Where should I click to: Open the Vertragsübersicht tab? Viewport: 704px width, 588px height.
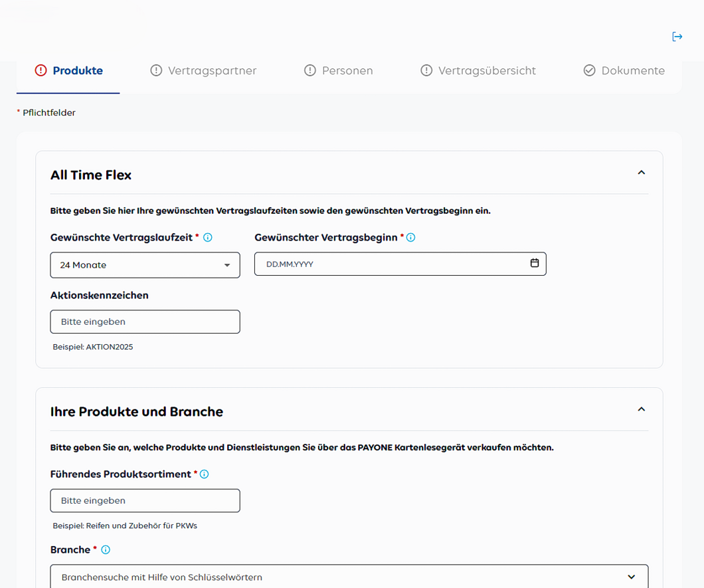tap(487, 70)
